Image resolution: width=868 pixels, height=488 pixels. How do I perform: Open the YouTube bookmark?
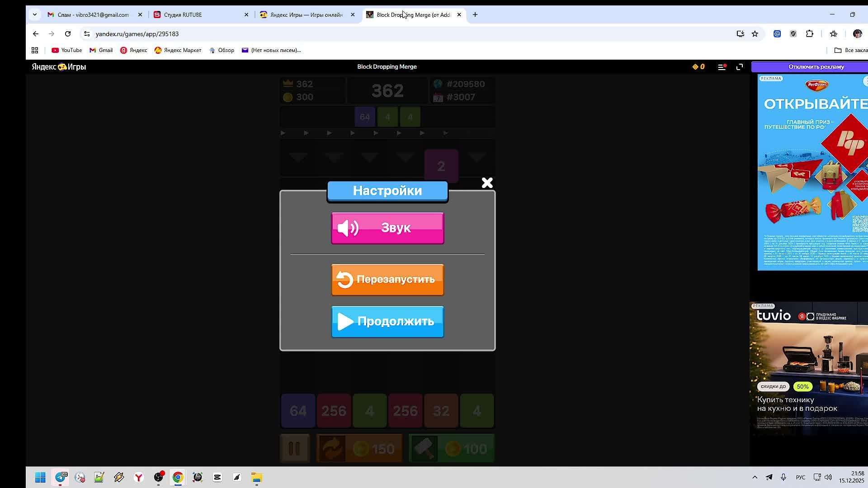(67, 50)
